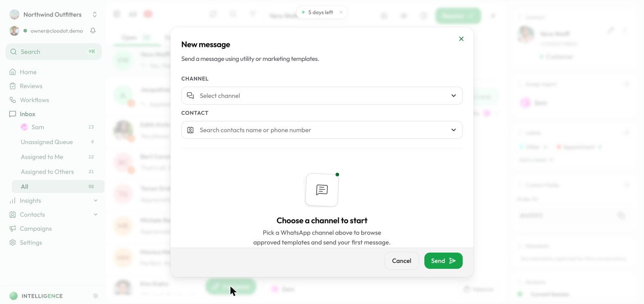Open Intelligence settings gear icon
Viewport: 644px width, 304px height.
point(96,296)
